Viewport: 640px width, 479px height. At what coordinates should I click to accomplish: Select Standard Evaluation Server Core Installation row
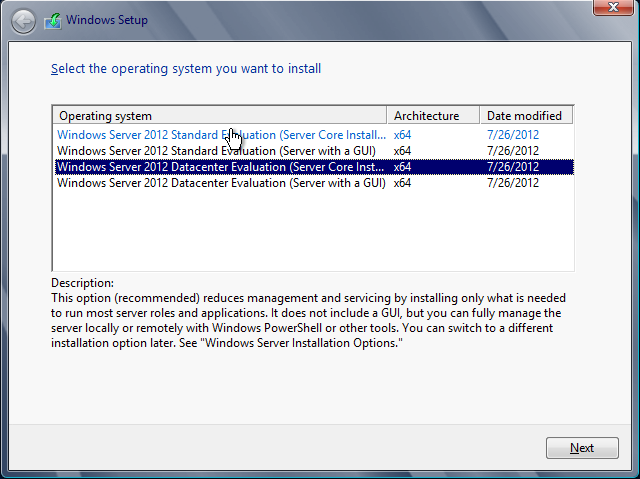click(314, 135)
